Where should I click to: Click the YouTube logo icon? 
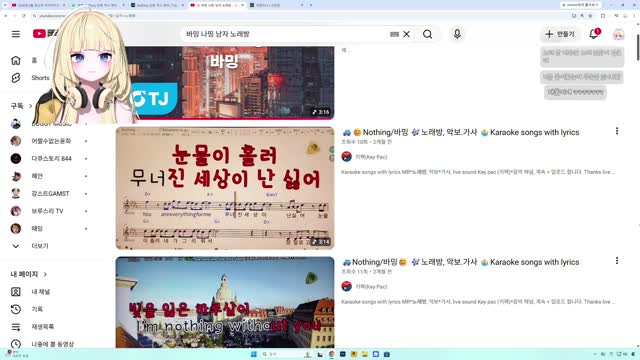39,33
